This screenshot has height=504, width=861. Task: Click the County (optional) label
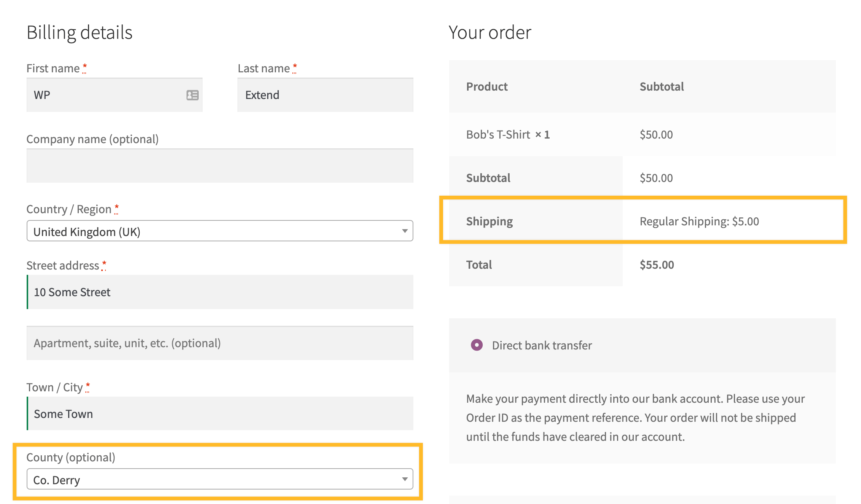point(71,458)
